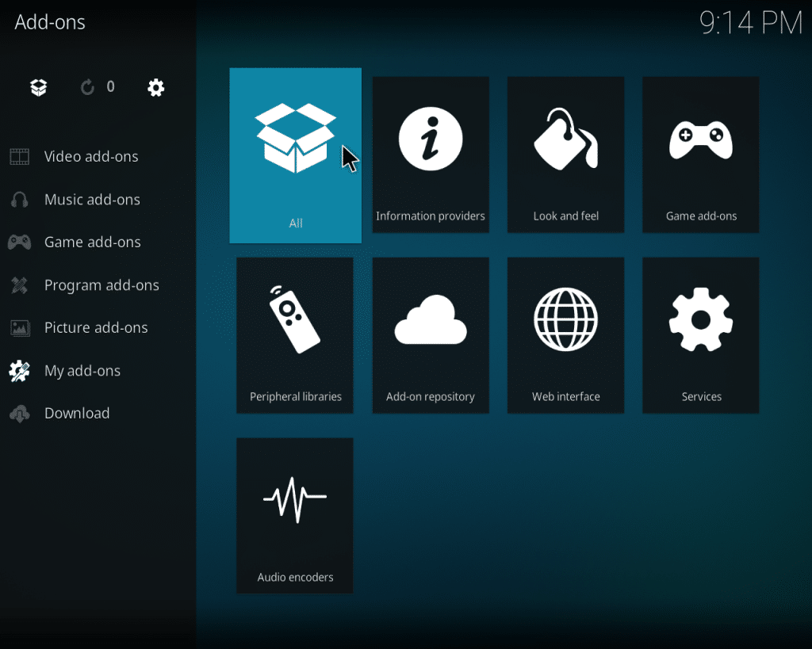Choose Program add-ons from sidebar
The width and height of the screenshot is (812, 649).
(x=101, y=285)
